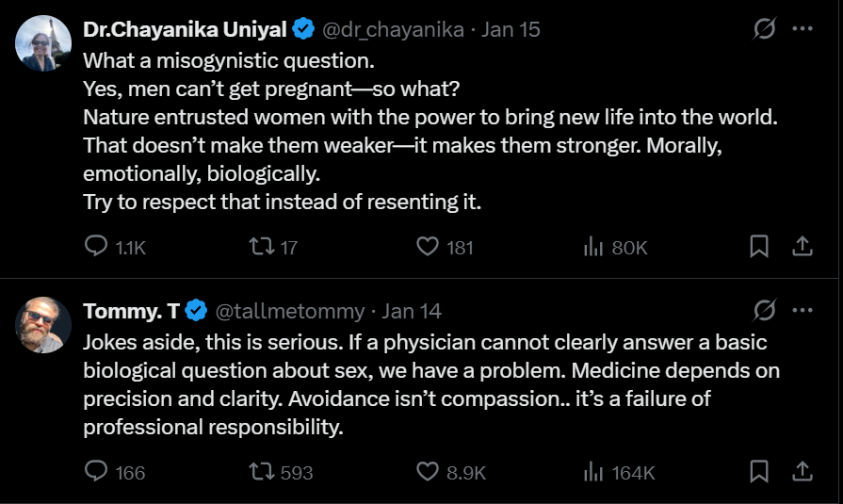Viewport: 843px width, 504px height.
Task: Share Dr.Chayanika Uniyal's tweet
Action: point(802,247)
